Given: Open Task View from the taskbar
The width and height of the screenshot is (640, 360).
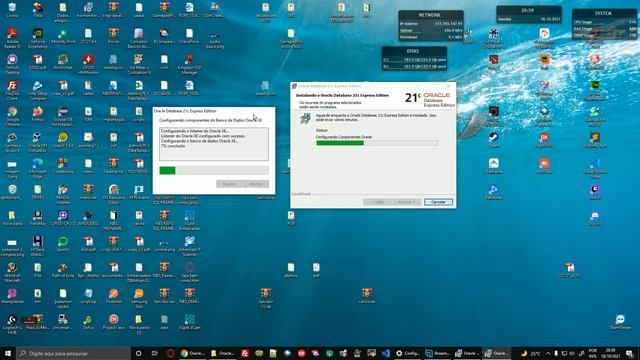Looking at the screenshot, I should tap(154, 353).
